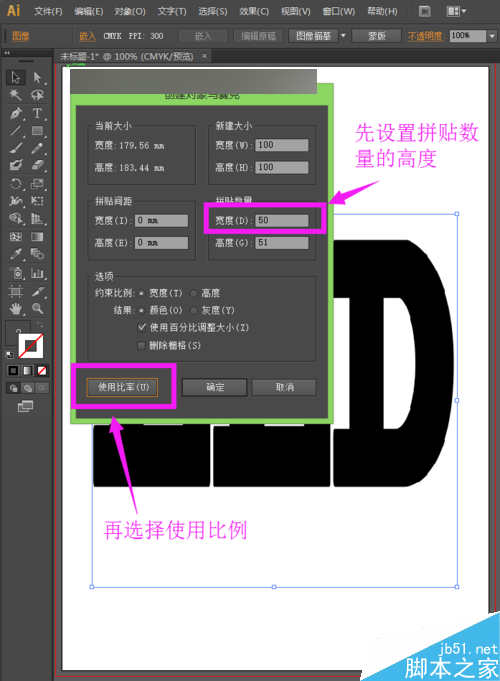Viewport: 500px width, 681px height.
Task: Select the Blend tool
Action: click(37, 254)
